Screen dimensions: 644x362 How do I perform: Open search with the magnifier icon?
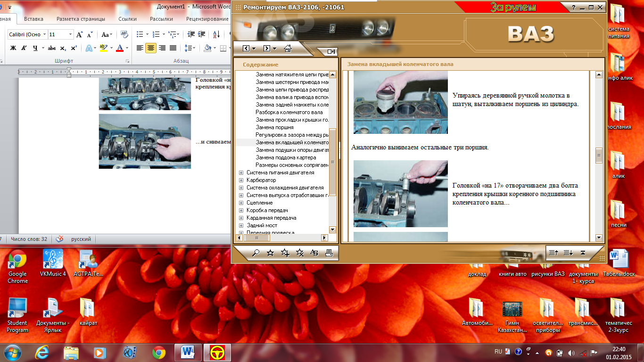[256, 253]
